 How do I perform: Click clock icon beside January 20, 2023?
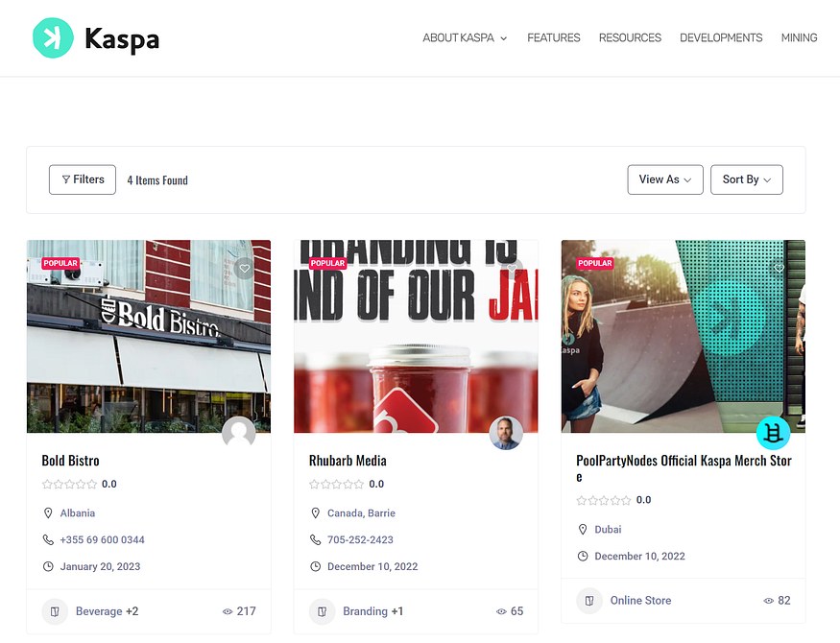48,566
